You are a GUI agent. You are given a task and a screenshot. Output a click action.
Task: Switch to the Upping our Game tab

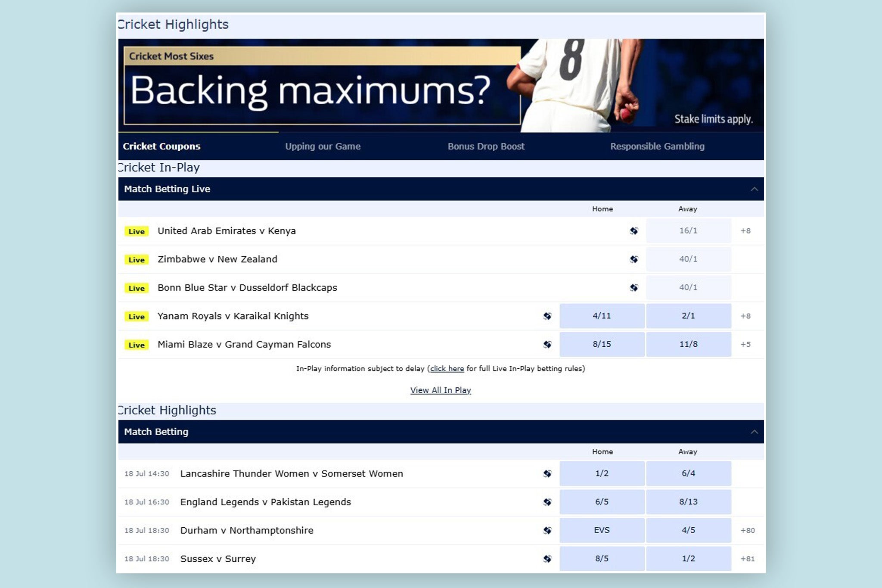tap(323, 146)
